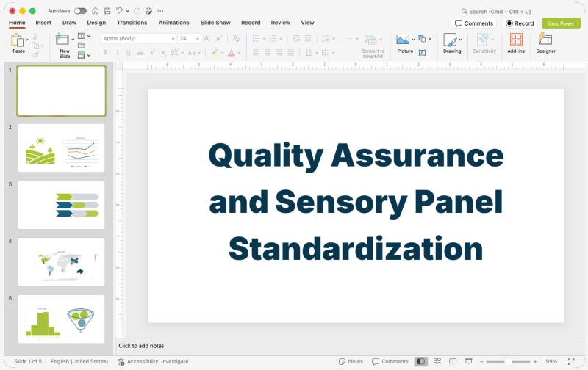Open the Drawing tools
This screenshot has width=588, height=370.
tap(452, 43)
